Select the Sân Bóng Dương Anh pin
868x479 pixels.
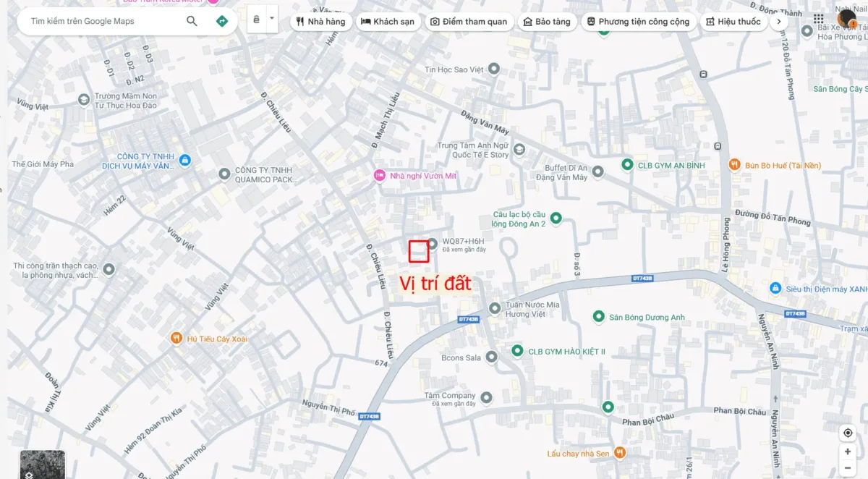[x=598, y=317]
